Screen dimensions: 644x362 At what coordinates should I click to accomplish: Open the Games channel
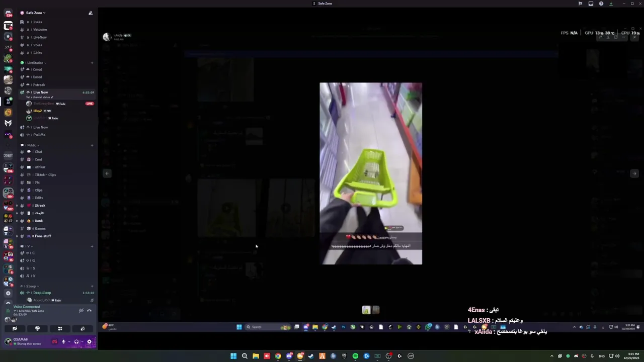[x=57, y=228]
